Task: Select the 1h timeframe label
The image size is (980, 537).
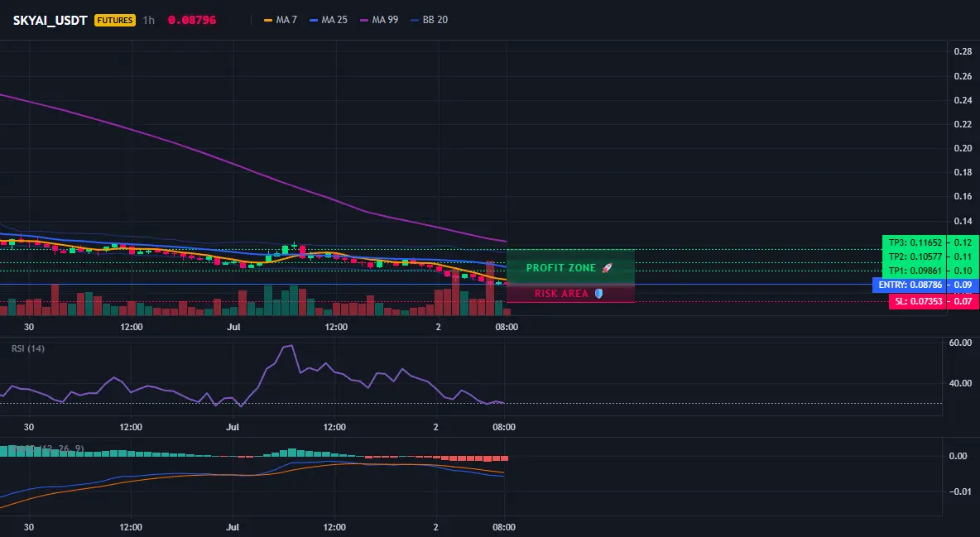Action: 149,20
